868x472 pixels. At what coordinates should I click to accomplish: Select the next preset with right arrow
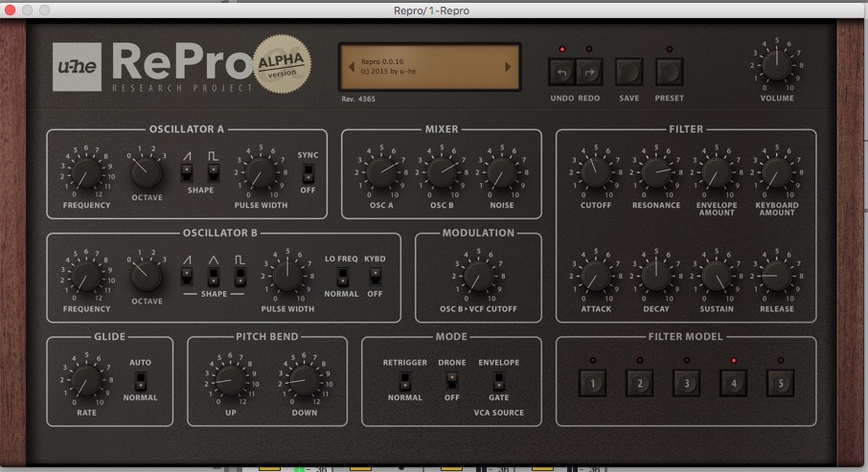[508, 67]
